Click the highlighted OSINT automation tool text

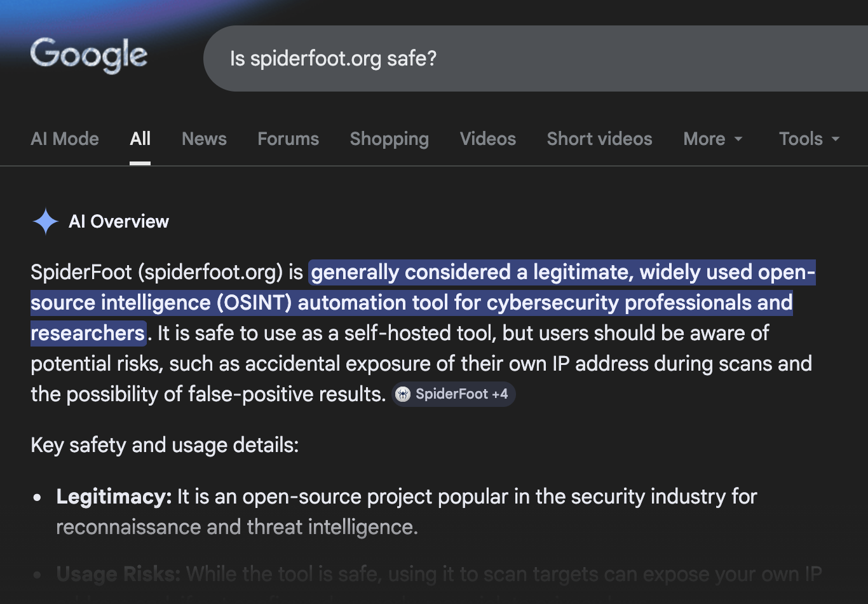[x=411, y=303]
